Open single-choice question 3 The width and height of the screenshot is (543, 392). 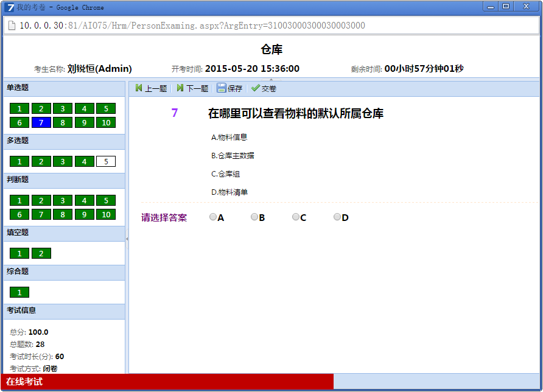coord(63,108)
